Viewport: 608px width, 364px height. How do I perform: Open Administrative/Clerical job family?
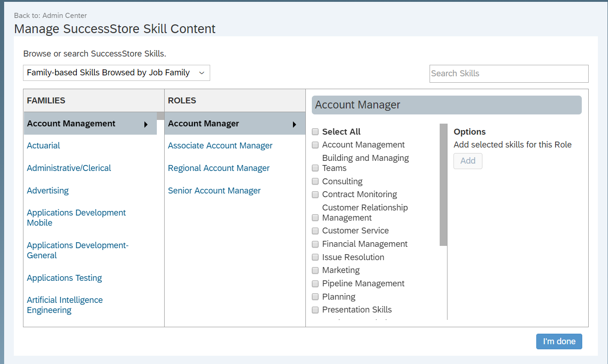pyautogui.click(x=69, y=168)
